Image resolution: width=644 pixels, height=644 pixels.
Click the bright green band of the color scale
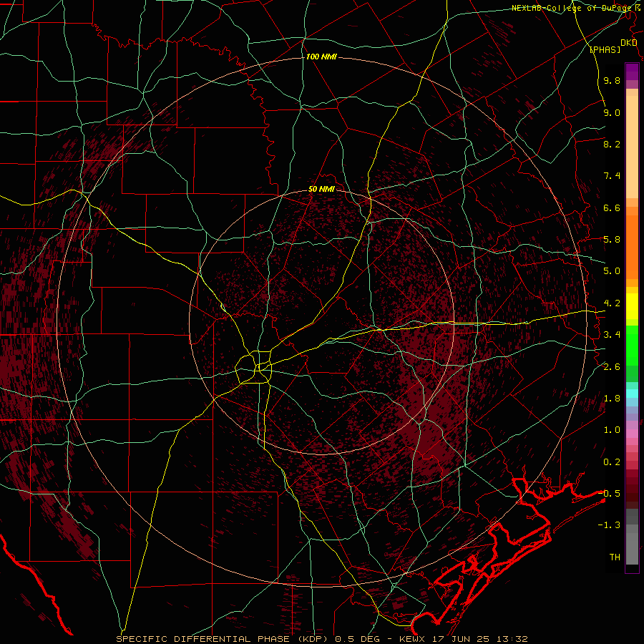[x=632, y=345]
